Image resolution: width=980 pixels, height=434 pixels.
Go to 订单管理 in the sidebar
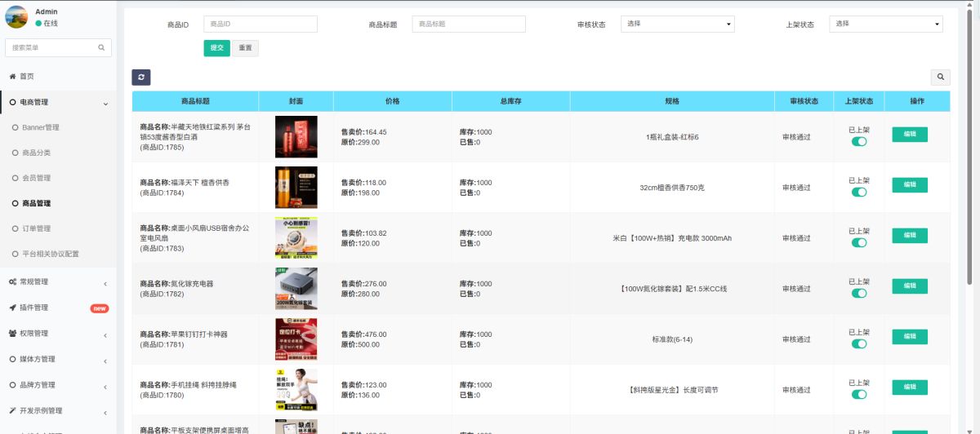tap(37, 229)
